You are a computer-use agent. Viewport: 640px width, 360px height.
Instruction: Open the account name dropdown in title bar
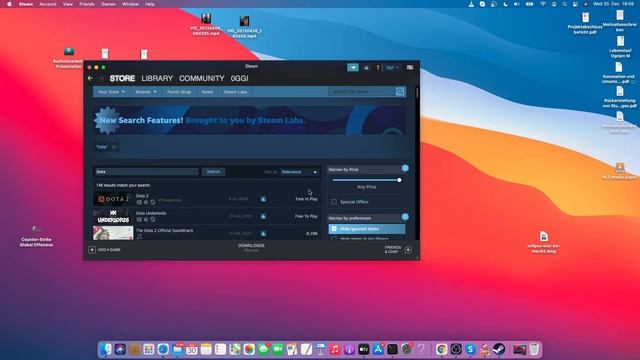coord(392,68)
